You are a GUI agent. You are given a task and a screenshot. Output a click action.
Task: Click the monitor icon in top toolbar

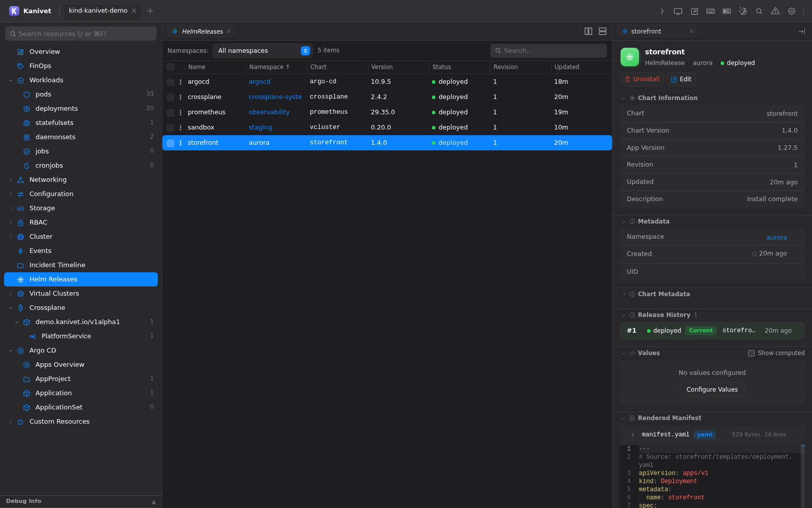(678, 11)
